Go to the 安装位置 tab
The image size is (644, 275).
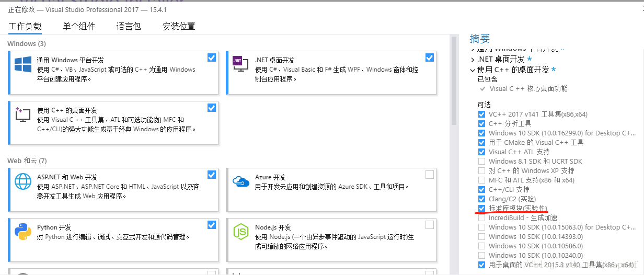tap(178, 26)
